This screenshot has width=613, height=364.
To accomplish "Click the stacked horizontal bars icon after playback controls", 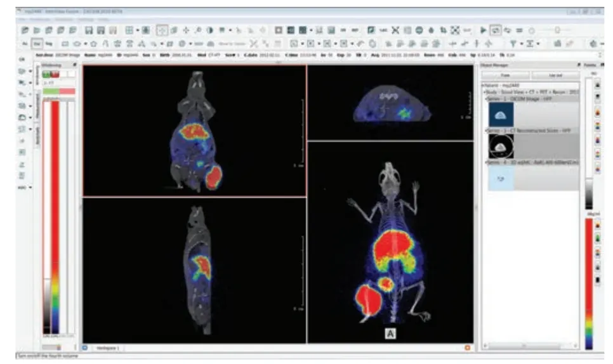I will pyautogui.click(x=519, y=30).
